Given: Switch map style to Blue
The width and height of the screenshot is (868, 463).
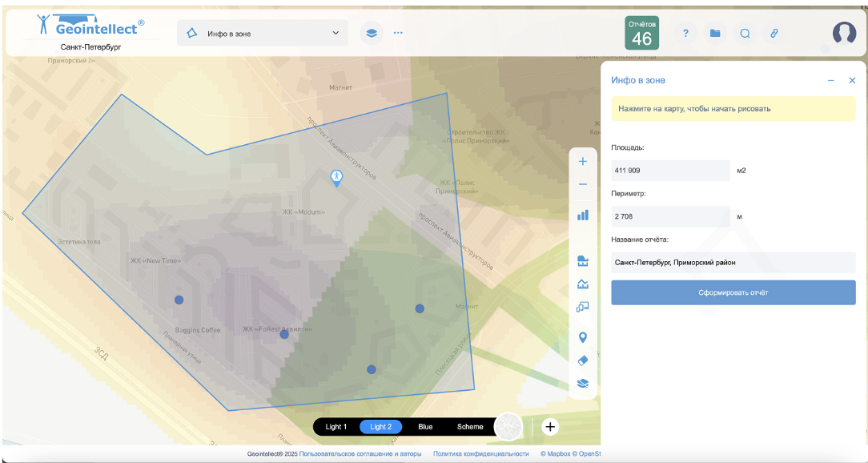Looking at the screenshot, I should (x=425, y=427).
